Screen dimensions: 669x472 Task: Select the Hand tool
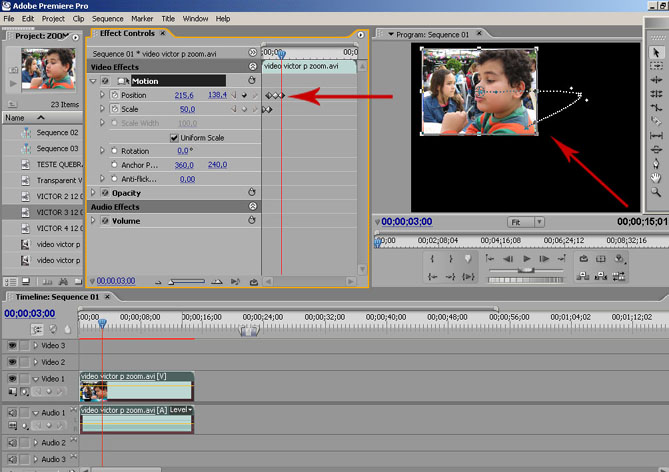(x=656, y=177)
